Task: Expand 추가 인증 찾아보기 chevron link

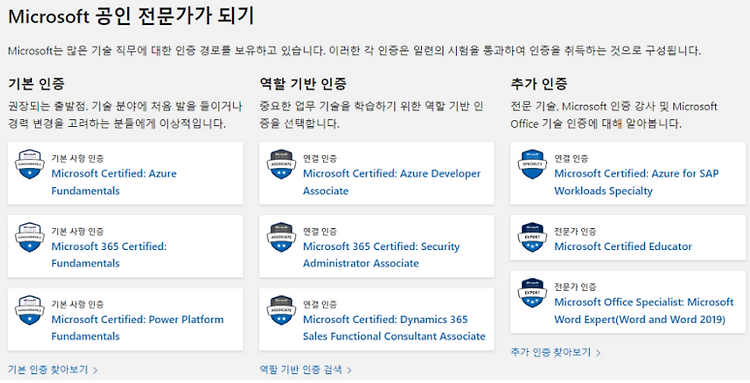Action: tap(555, 353)
